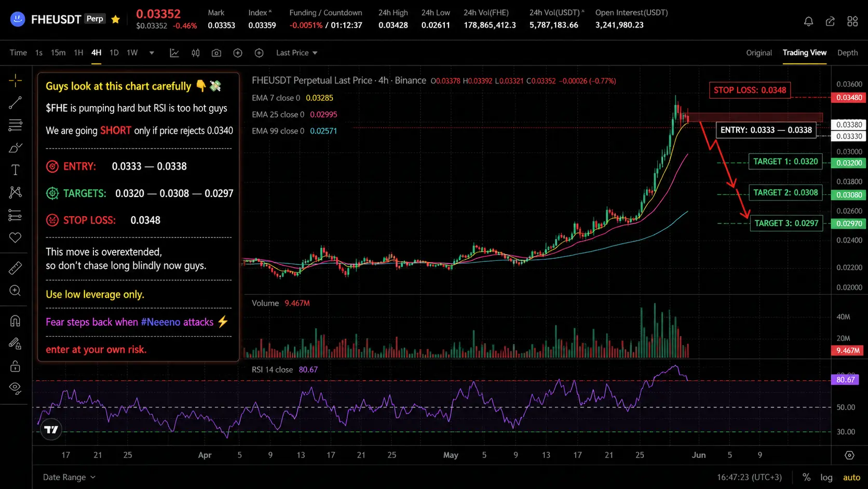Click the second circled plus icon
Screen dimensions: 868x489
click(259, 53)
